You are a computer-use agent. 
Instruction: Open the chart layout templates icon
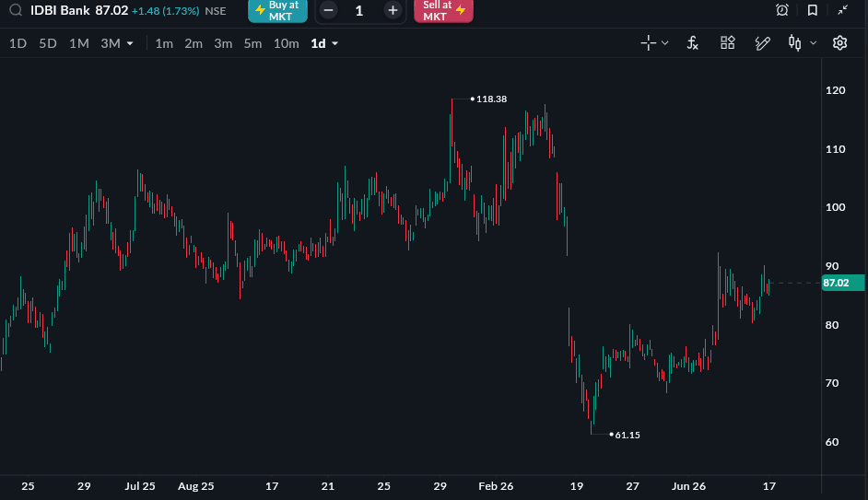727,42
